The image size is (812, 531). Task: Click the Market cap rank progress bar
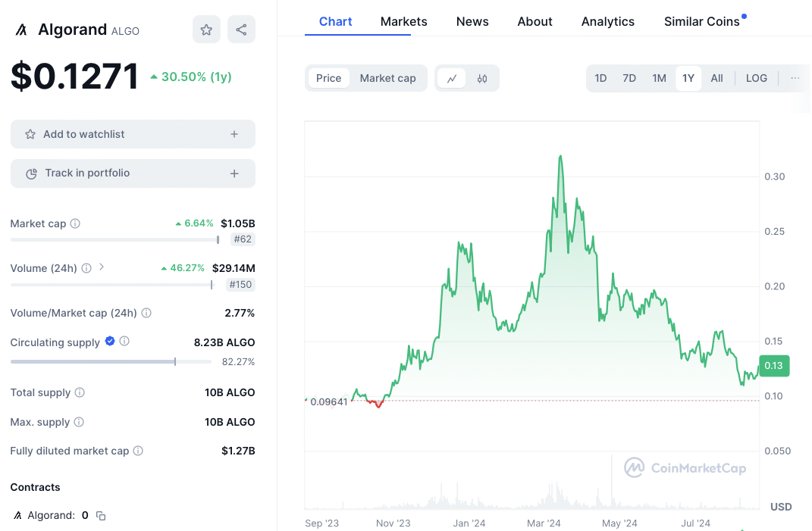point(115,239)
